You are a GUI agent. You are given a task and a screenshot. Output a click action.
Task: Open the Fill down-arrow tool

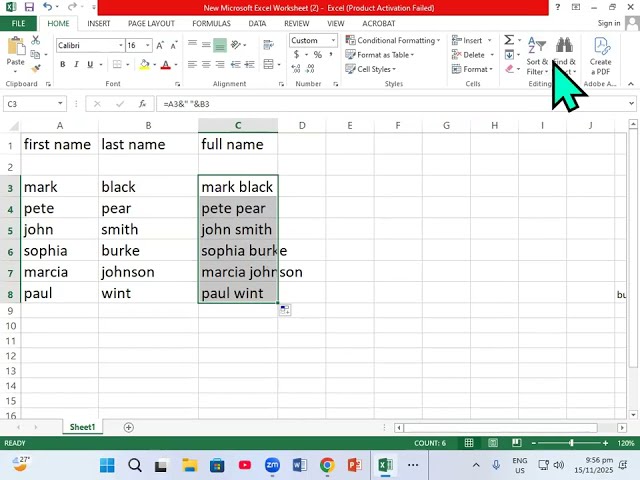point(509,54)
